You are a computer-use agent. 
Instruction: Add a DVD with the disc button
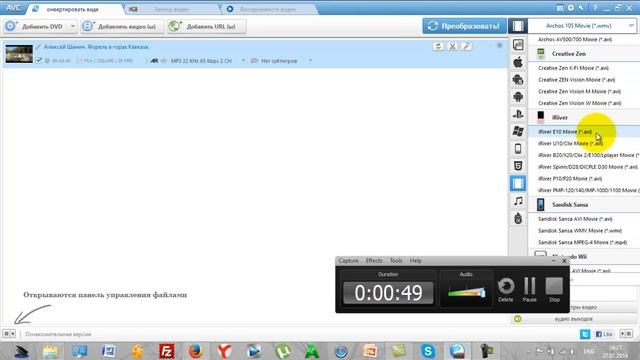click(34, 27)
